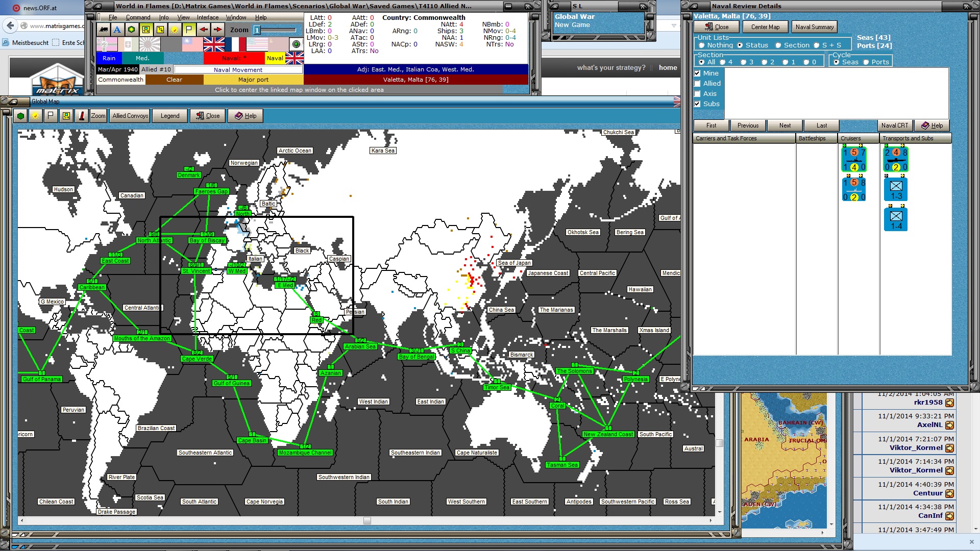Uncheck the Mine checkbox
The image size is (980, 551).
tap(697, 73)
